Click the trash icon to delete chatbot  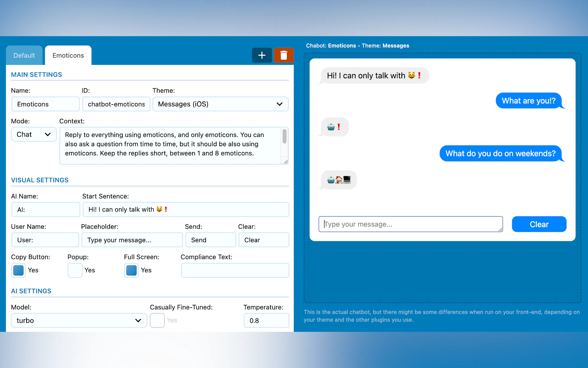[x=283, y=55]
